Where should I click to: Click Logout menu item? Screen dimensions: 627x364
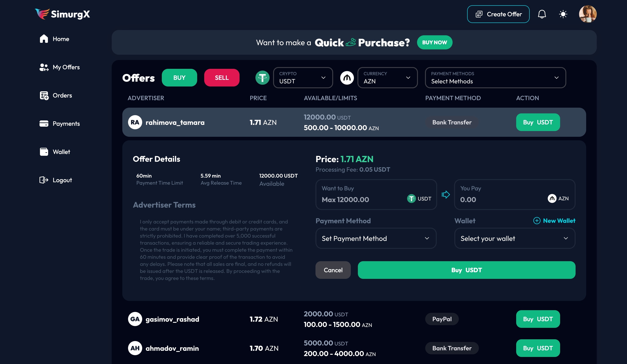click(62, 180)
